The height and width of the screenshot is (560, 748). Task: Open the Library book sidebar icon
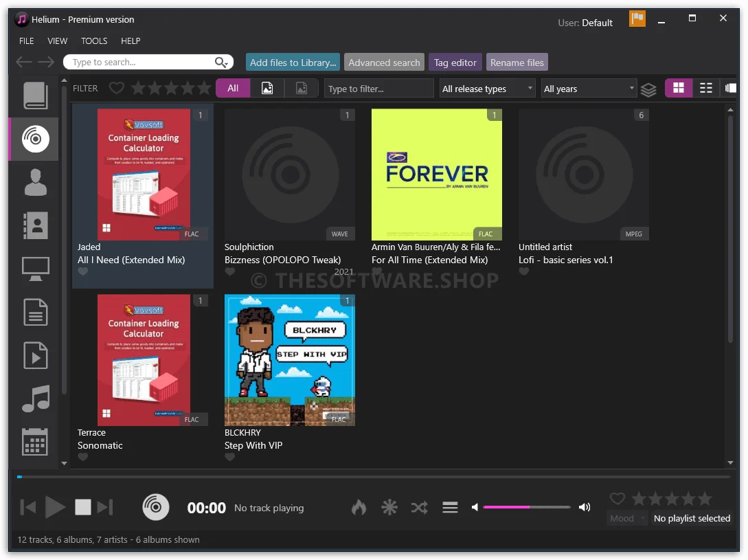click(35, 95)
